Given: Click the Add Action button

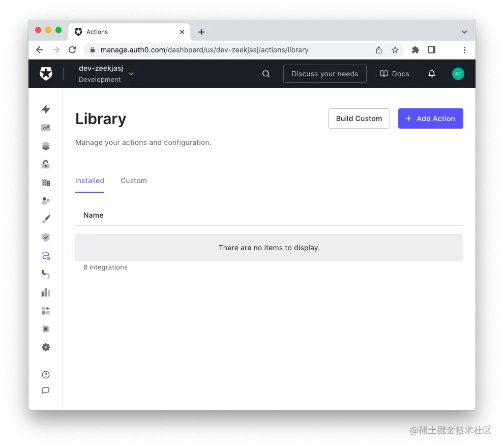Looking at the screenshot, I should tap(430, 118).
